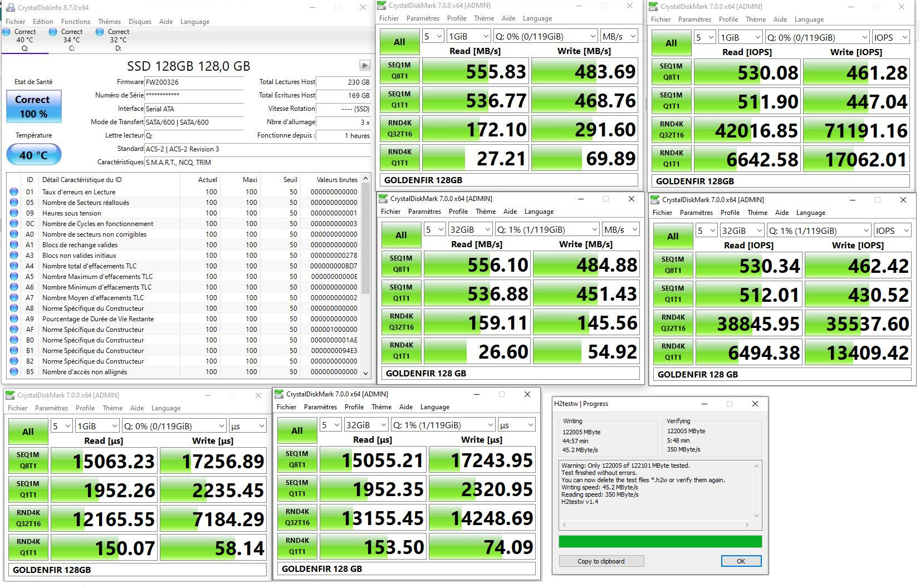Click status circle for A1 Blocs de rechange
The image size is (920, 588).
[x=14, y=244]
